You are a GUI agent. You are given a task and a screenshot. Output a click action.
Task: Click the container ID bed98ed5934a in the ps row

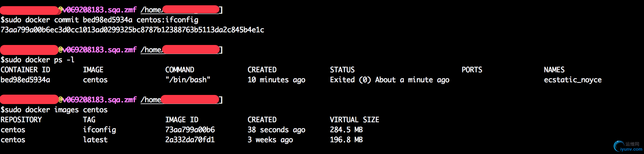[x=25, y=80]
